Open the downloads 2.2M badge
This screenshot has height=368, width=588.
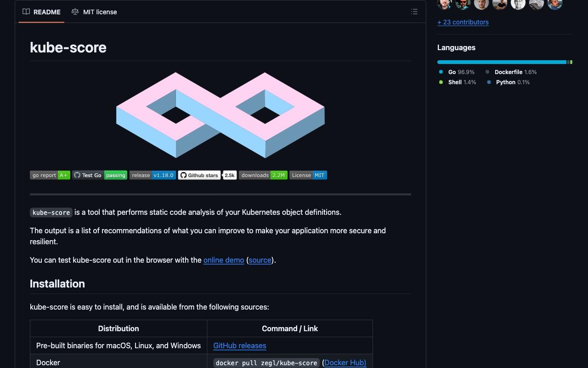(x=263, y=175)
